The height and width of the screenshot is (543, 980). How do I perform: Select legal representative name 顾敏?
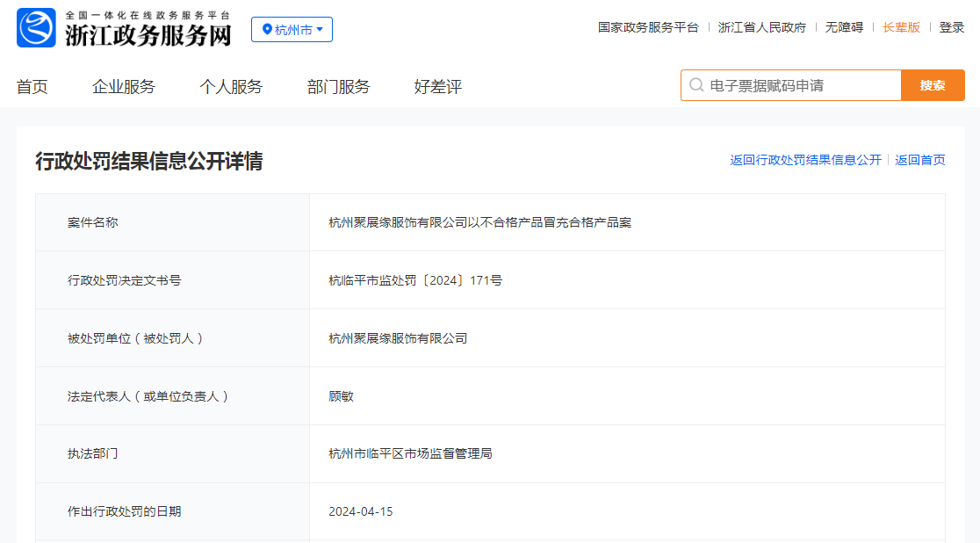coord(342,396)
